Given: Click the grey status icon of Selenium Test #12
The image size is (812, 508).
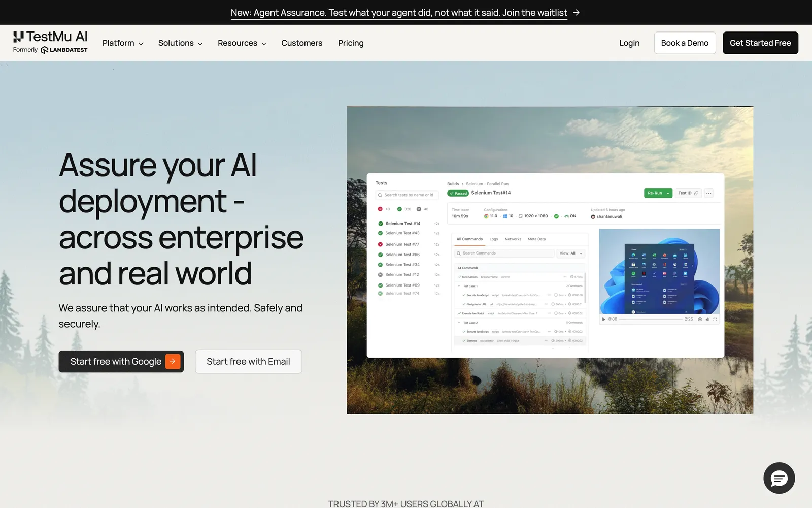Looking at the screenshot, I should coord(380,275).
